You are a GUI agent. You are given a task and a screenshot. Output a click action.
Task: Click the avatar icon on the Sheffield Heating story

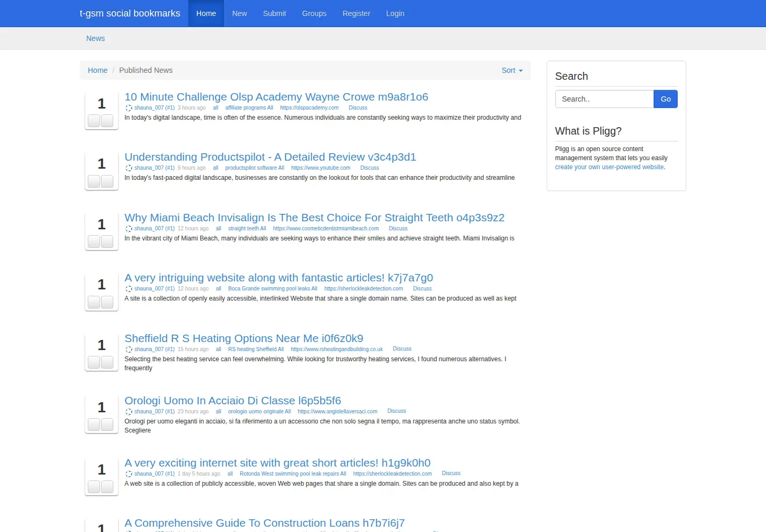click(x=129, y=350)
